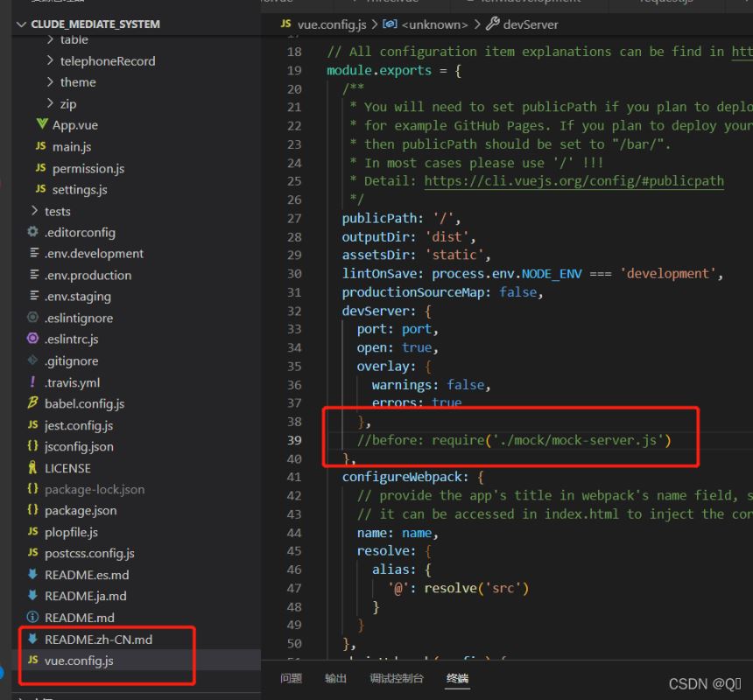Click the configureWebpack: { line
Viewport: 753px width, 700px height.
click(412, 477)
